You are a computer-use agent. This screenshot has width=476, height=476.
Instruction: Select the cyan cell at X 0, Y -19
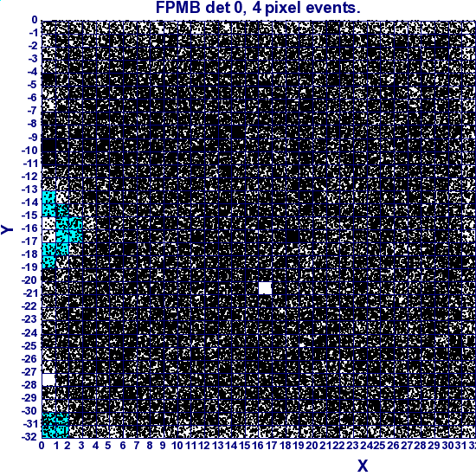tap(48, 262)
